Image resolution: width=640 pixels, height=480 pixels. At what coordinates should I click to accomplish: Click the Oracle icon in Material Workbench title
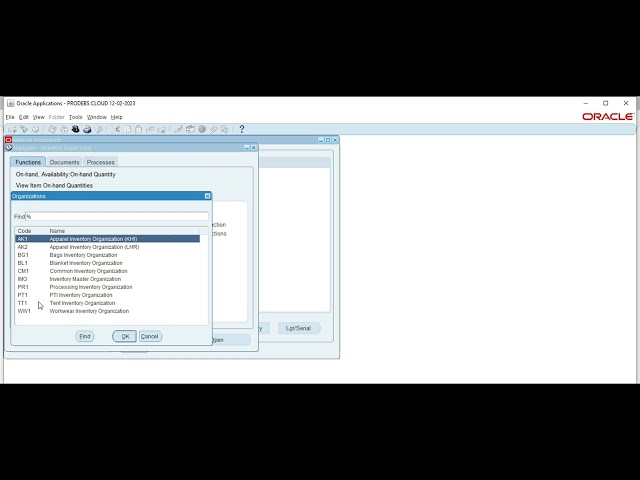point(8,140)
